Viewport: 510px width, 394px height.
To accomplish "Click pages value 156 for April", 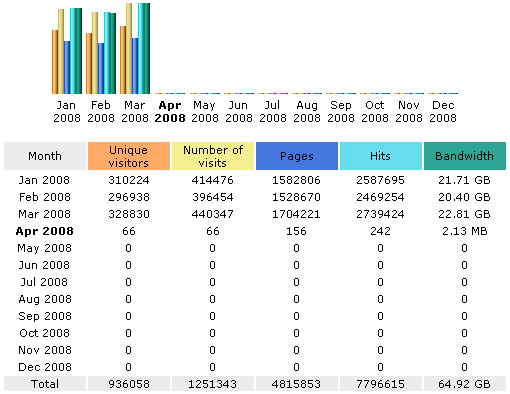I will pyautogui.click(x=296, y=231).
